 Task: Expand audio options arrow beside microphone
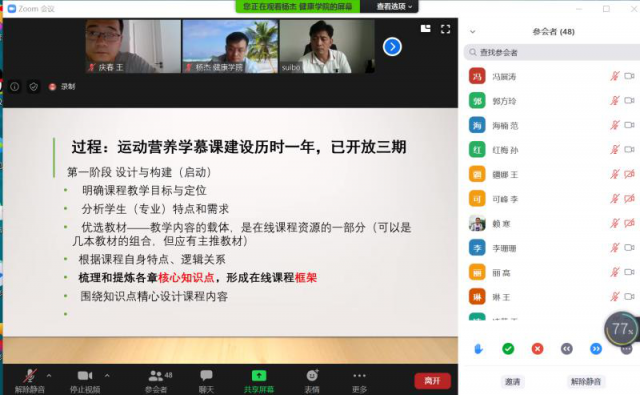(x=49, y=375)
